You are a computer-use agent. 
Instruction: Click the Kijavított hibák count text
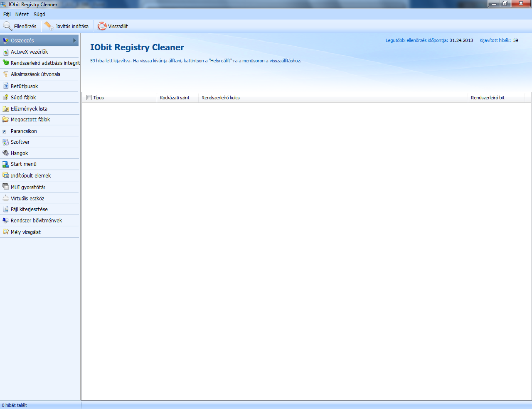tap(499, 40)
